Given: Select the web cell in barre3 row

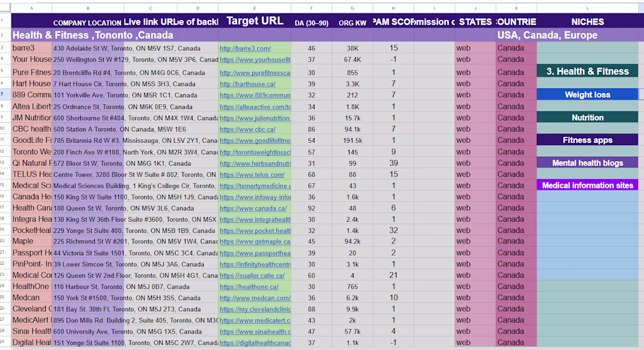Looking at the screenshot, I should tap(475, 48).
